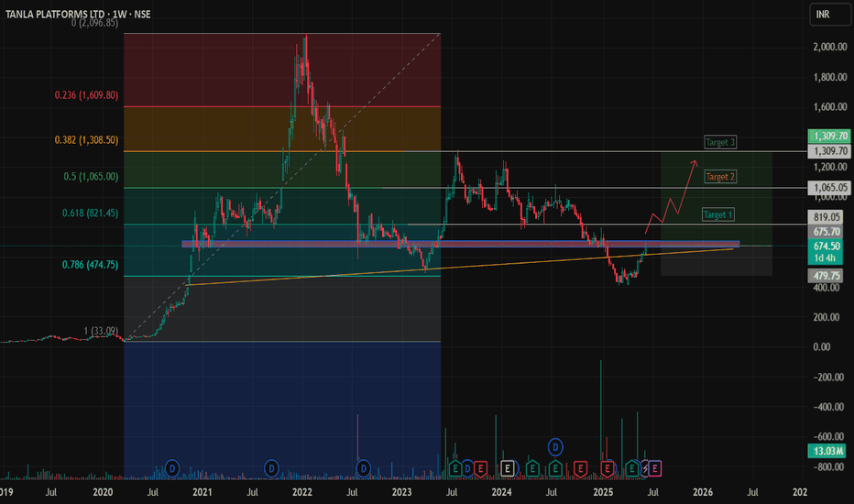Open the dividend marker near late 2021

coord(271,468)
